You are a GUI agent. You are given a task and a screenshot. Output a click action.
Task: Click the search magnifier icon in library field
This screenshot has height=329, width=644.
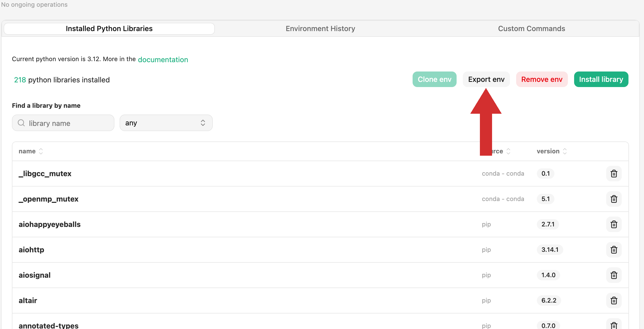tap(21, 123)
